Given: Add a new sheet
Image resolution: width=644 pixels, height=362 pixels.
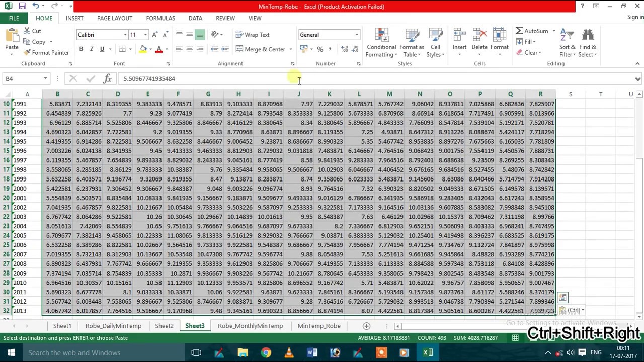Looking at the screenshot, I should tap(366, 326).
